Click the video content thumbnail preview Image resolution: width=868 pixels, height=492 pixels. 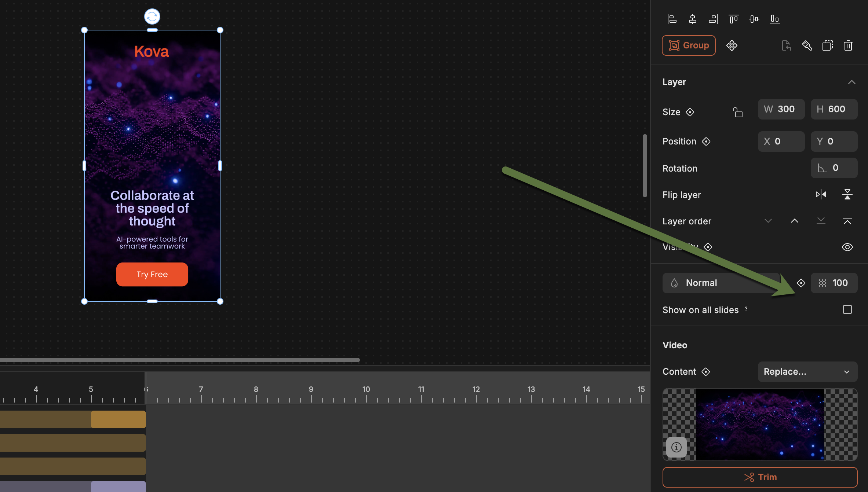click(x=760, y=424)
